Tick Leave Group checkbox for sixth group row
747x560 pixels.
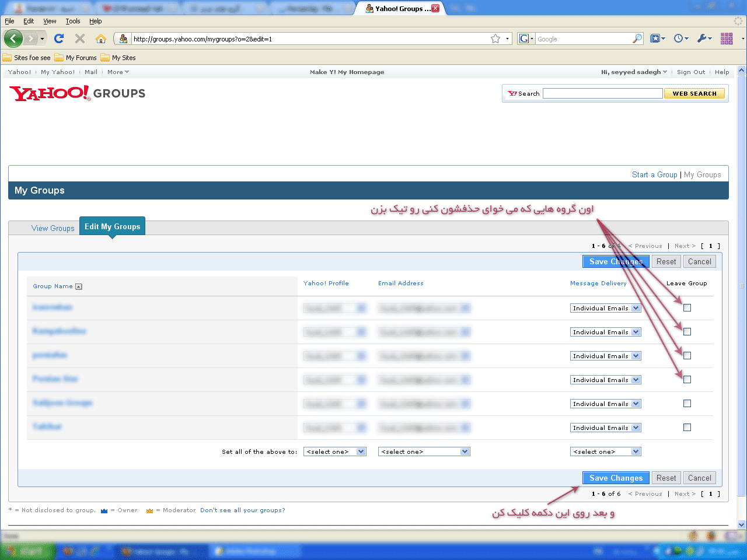click(x=687, y=428)
